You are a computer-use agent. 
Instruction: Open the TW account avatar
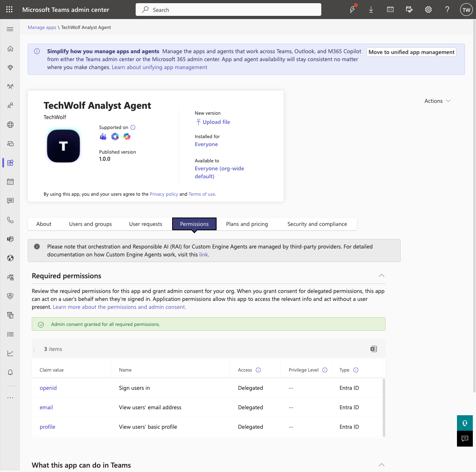pyautogui.click(x=466, y=10)
